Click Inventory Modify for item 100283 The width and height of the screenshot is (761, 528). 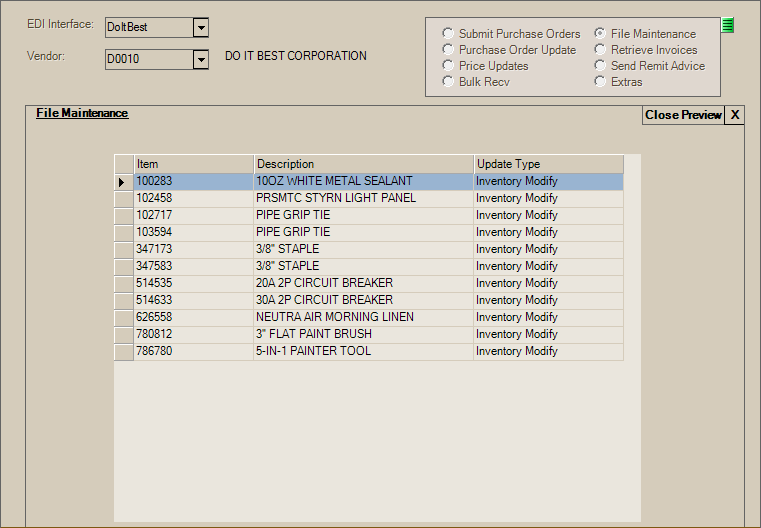tap(549, 182)
